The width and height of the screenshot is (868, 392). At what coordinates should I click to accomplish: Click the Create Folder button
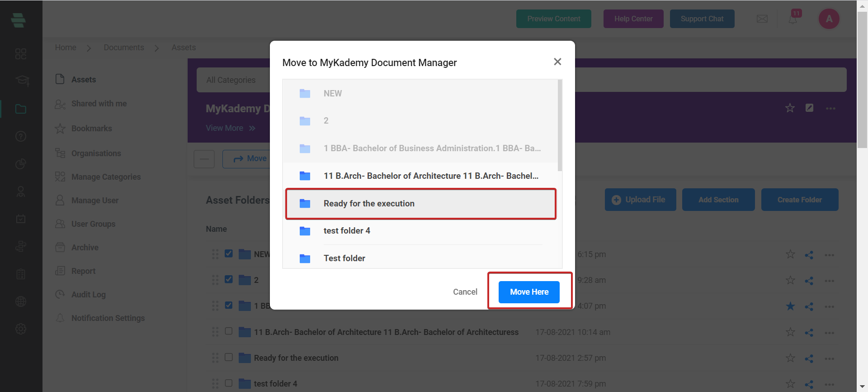800,200
